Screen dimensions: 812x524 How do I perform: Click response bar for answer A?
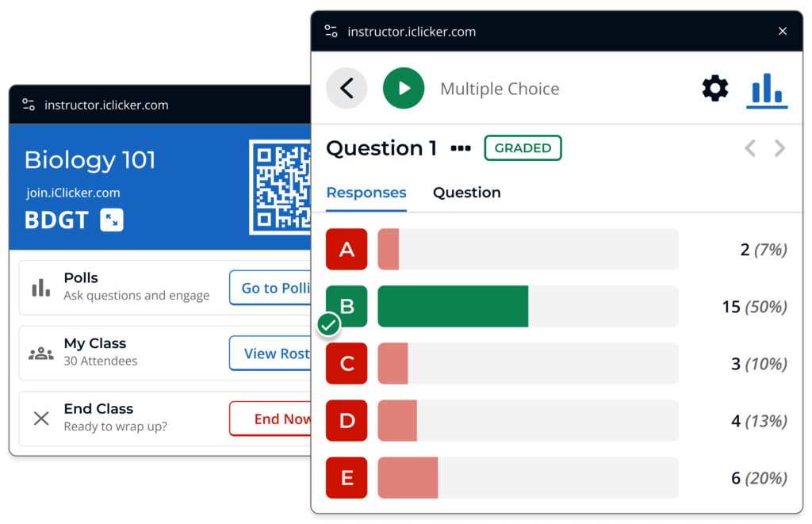527,249
